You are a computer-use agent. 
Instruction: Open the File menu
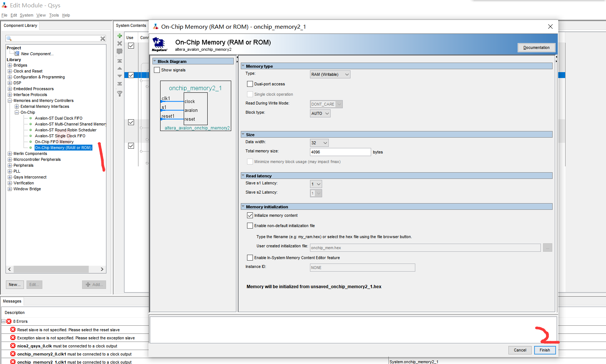(x=4, y=15)
